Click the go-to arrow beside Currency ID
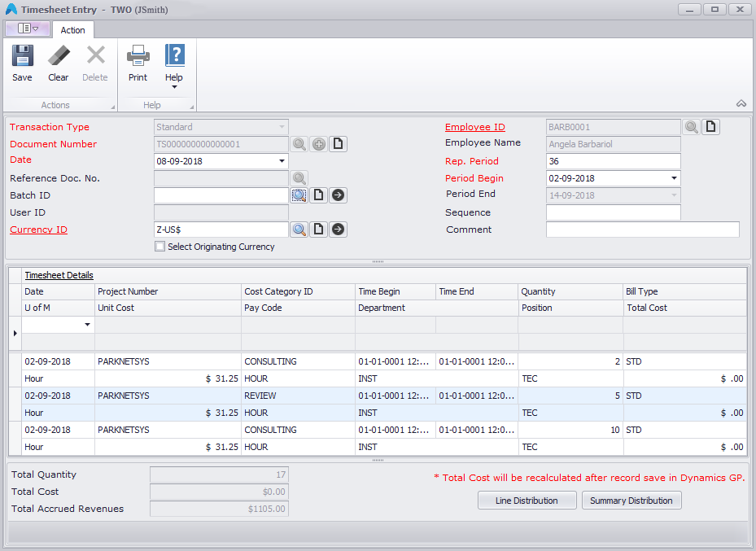The height and width of the screenshot is (551, 756). (338, 230)
